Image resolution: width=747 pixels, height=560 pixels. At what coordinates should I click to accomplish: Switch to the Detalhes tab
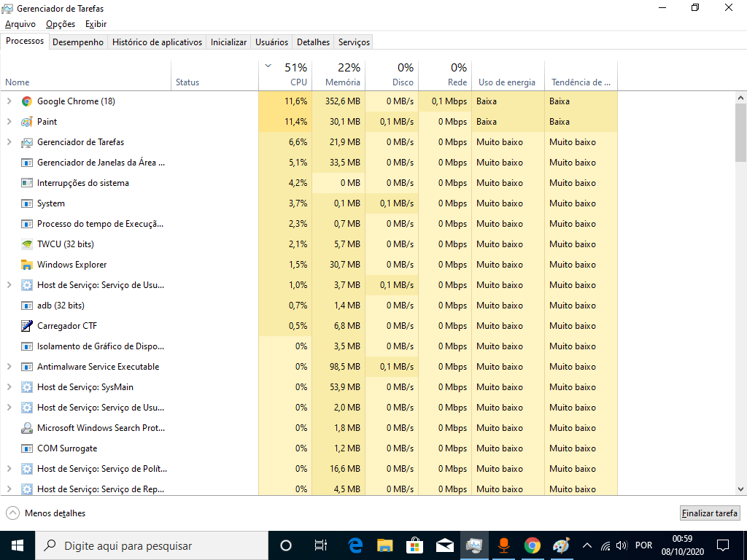313,42
